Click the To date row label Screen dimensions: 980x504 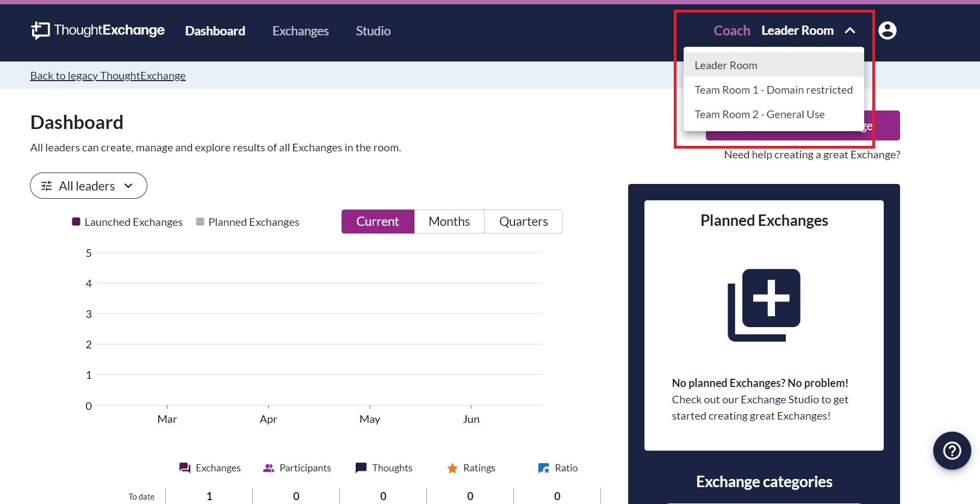pyautogui.click(x=141, y=496)
